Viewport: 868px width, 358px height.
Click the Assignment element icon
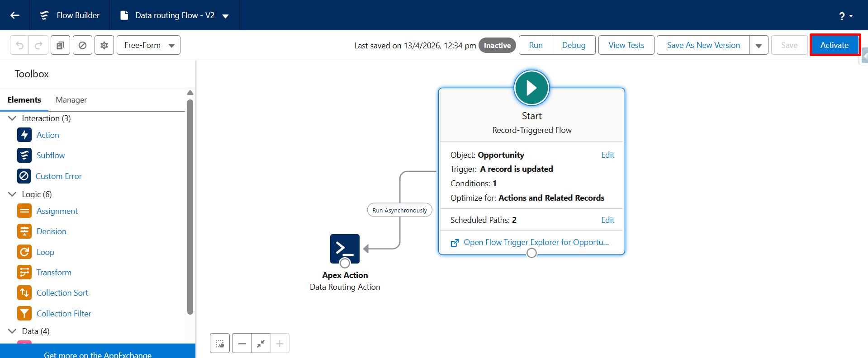click(x=24, y=211)
